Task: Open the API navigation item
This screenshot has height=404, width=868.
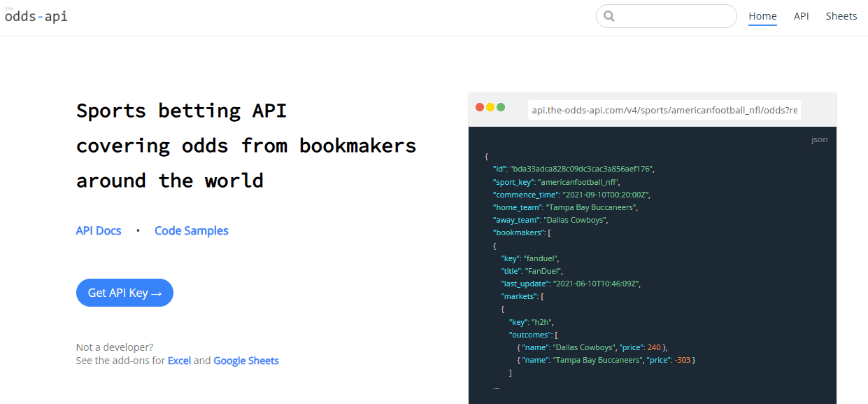Action: click(802, 15)
